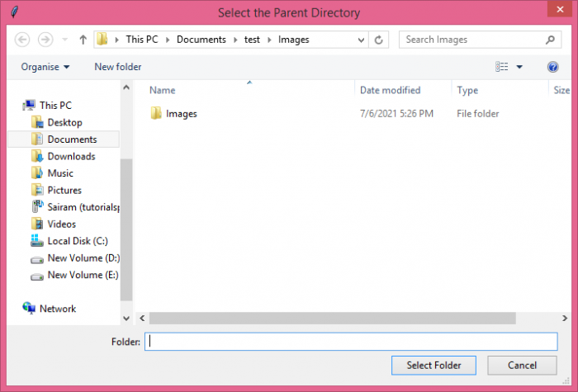This screenshot has width=578, height=392.
Task: Sort by the Name column header
Action: click(x=163, y=90)
